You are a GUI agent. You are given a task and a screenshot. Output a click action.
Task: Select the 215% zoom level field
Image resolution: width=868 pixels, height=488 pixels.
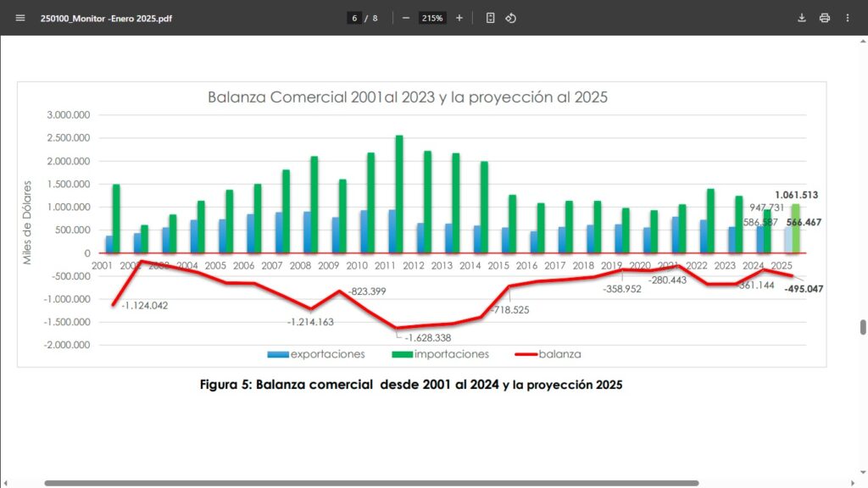tap(432, 19)
